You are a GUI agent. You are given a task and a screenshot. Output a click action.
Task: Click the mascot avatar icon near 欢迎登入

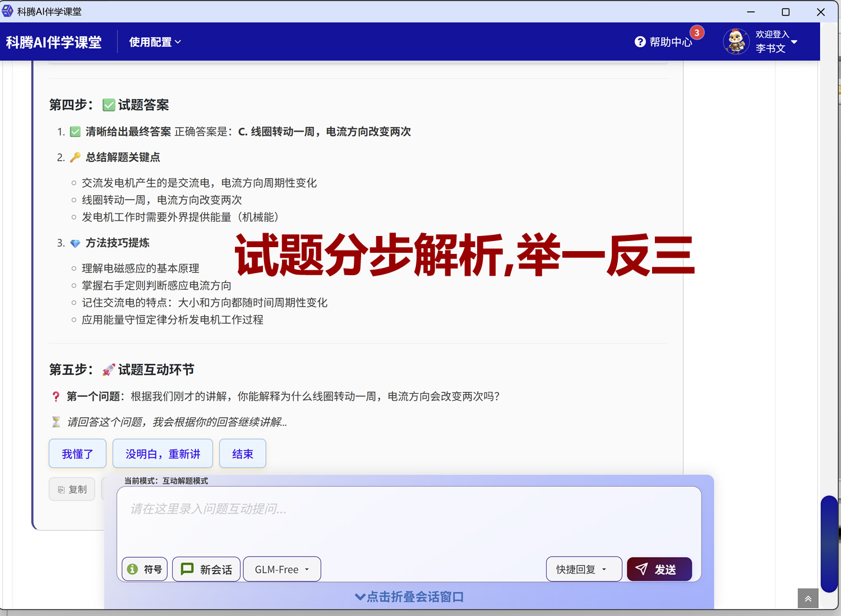coord(736,41)
